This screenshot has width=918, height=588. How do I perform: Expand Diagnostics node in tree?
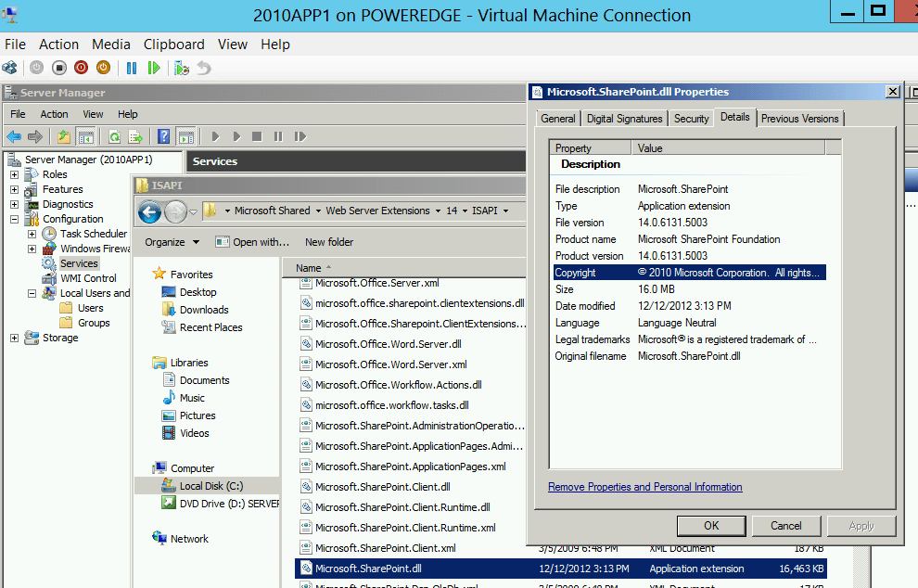tap(14, 204)
